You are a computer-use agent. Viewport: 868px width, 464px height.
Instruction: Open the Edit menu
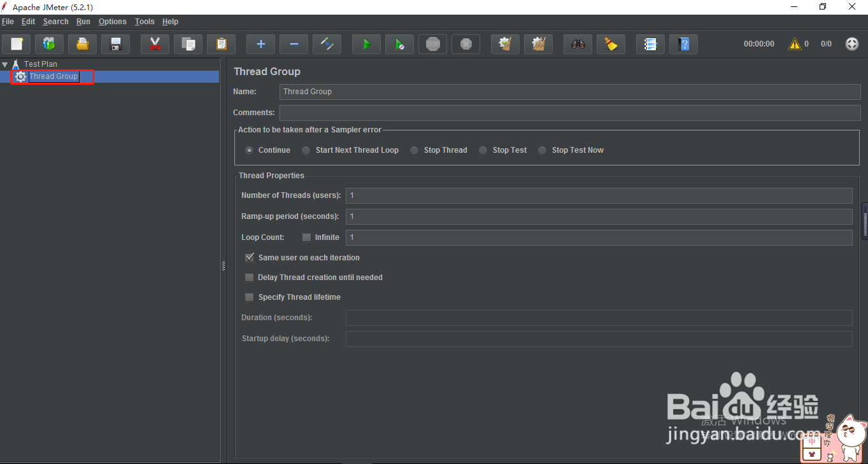point(28,22)
